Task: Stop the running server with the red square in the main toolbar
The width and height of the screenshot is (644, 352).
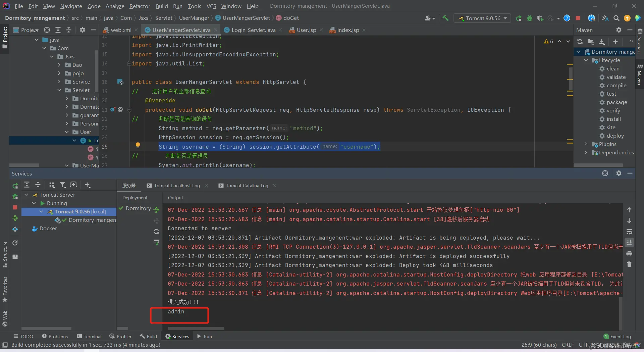Action: coord(578,18)
